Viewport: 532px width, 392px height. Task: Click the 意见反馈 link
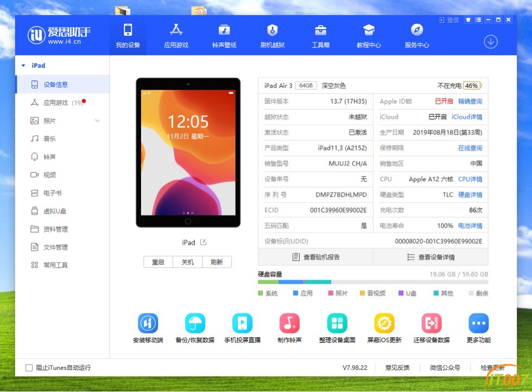coord(397,368)
